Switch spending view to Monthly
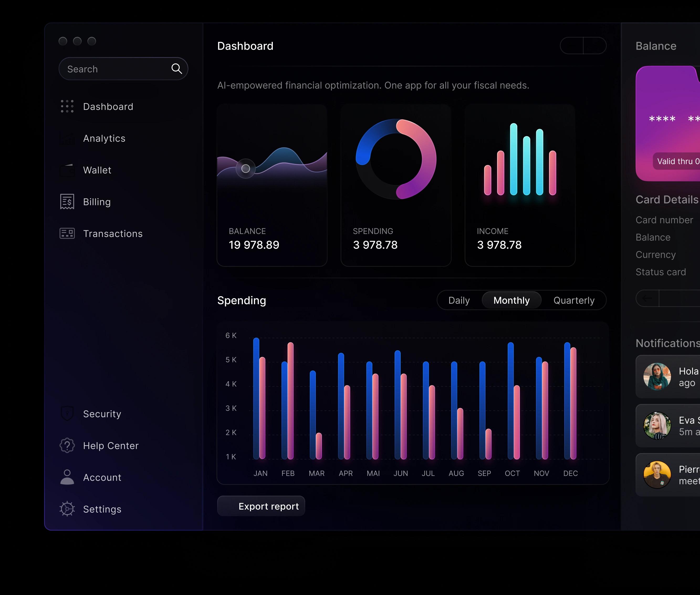 pos(511,300)
